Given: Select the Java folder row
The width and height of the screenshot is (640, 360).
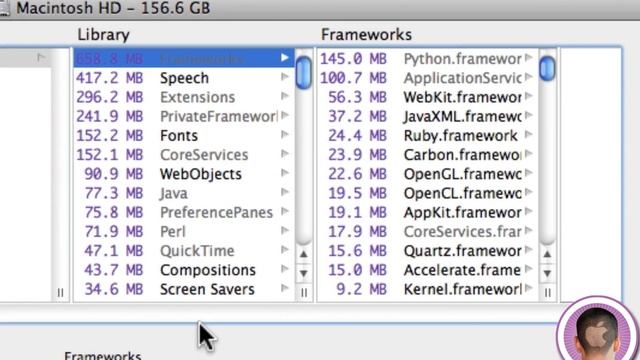Looking at the screenshot, I should point(184,193).
